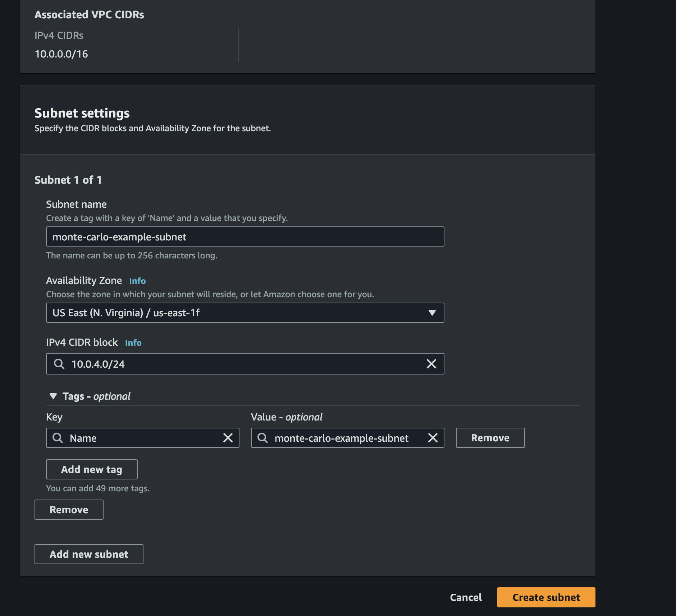676x616 pixels.
Task: Click Add new tag button
Action: [92, 469]
